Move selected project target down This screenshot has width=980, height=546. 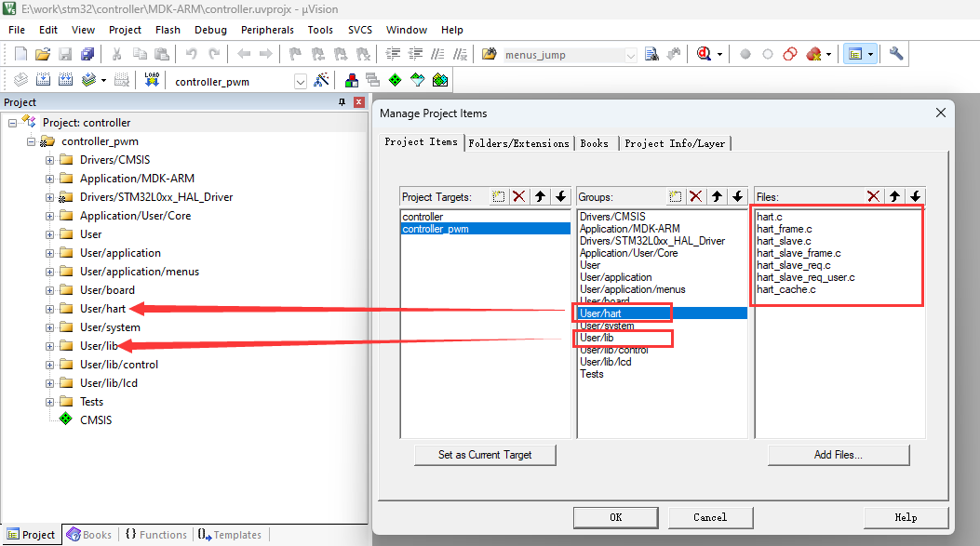[x=560, y=196]
